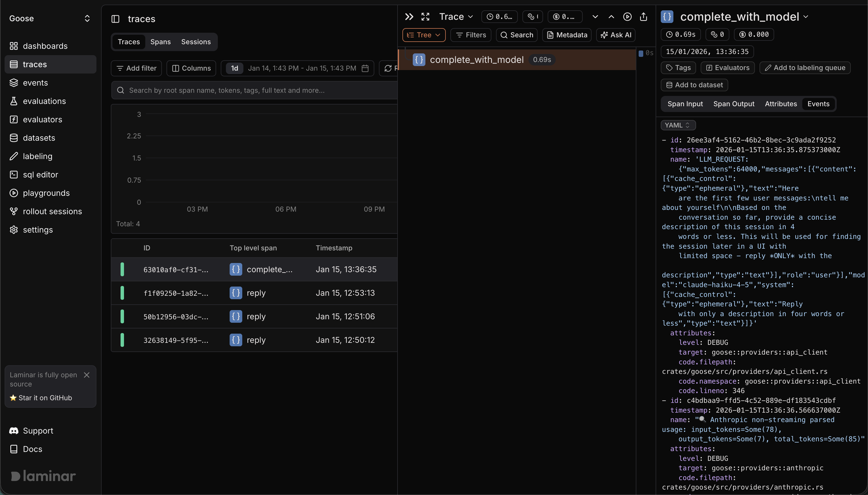Screen dimensions: 868x495
Task: Open rollout sessions in sidebar
Action: [52, 211]
